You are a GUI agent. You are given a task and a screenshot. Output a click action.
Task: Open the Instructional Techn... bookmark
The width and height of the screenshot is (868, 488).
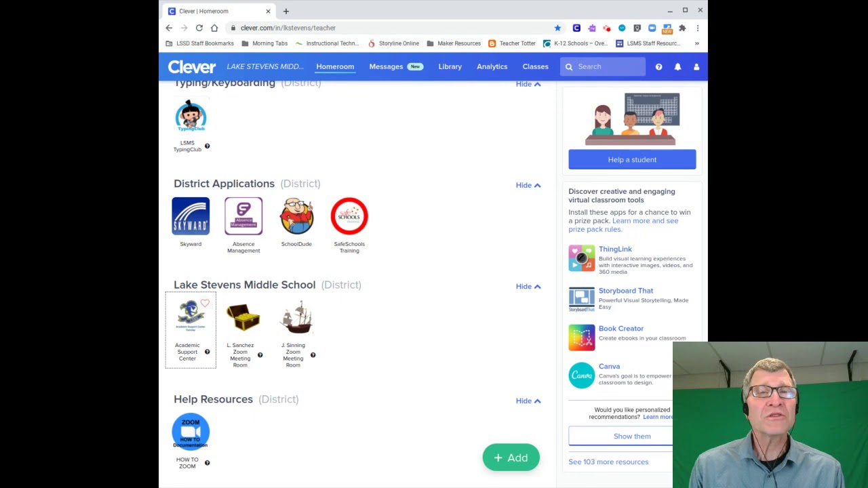pos(327,43)
